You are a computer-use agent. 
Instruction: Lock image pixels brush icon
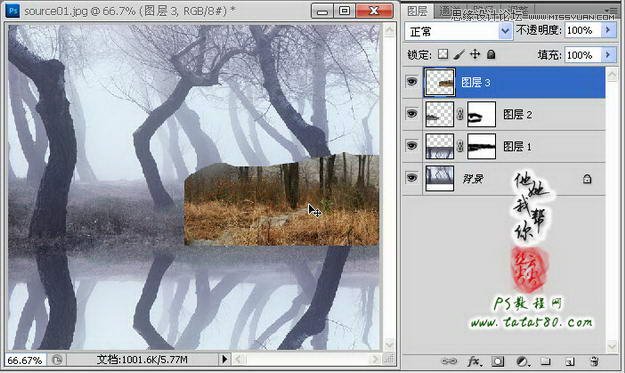tap(459, 54)
